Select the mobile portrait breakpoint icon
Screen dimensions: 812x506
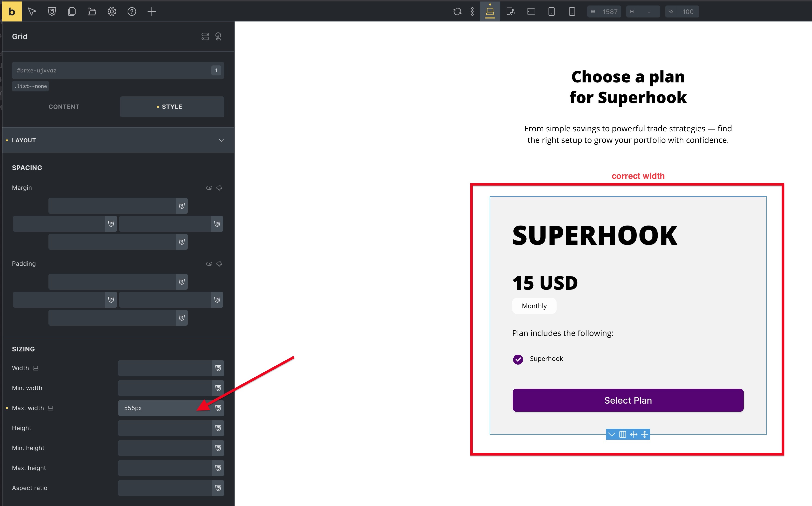coord(572,12)
